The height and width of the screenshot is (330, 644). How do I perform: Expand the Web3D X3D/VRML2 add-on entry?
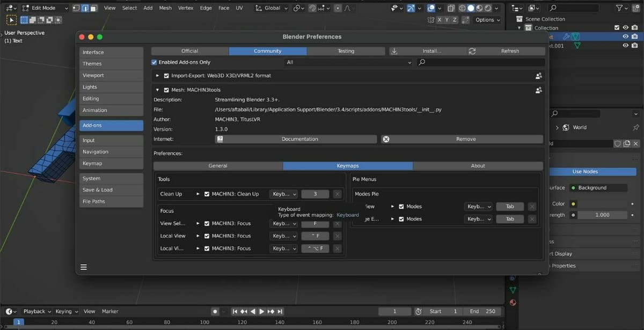tap(157, 76)
